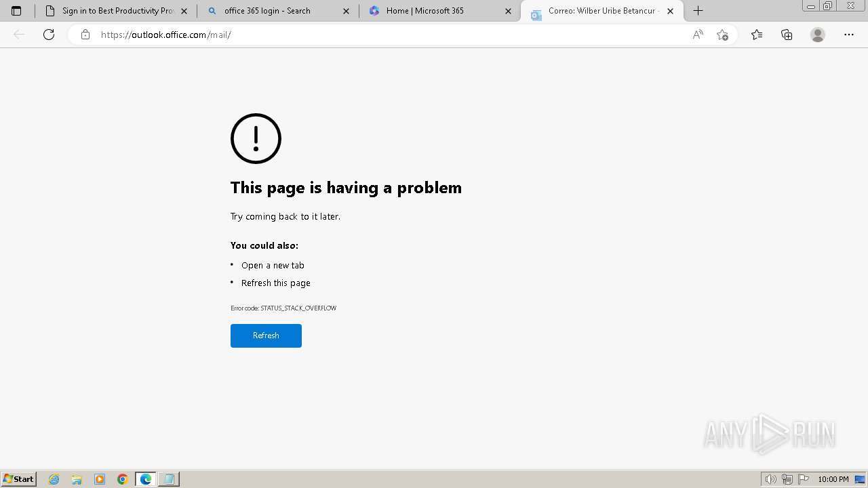
Task: Open Settings and more ellipsis menu
Action: [x=849, y=35]
